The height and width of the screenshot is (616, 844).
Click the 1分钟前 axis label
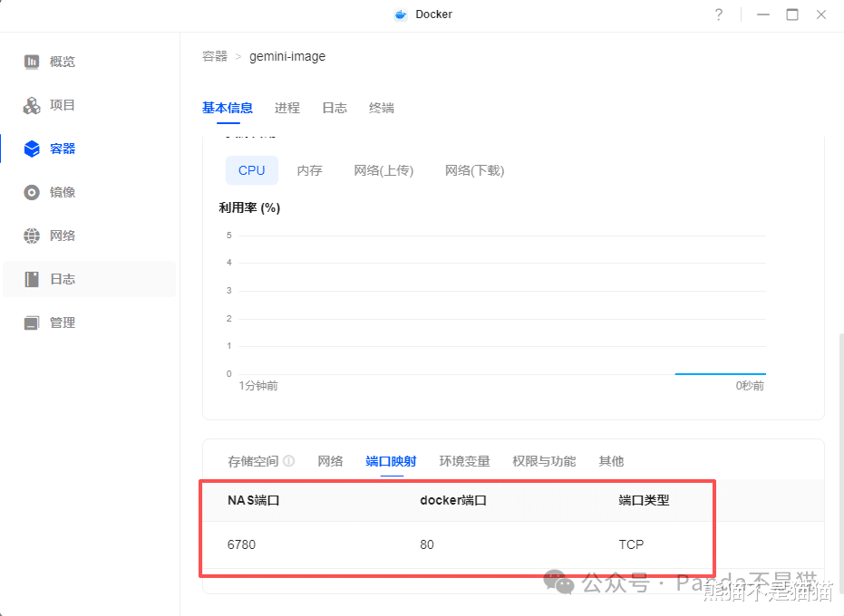click(258, 386)
